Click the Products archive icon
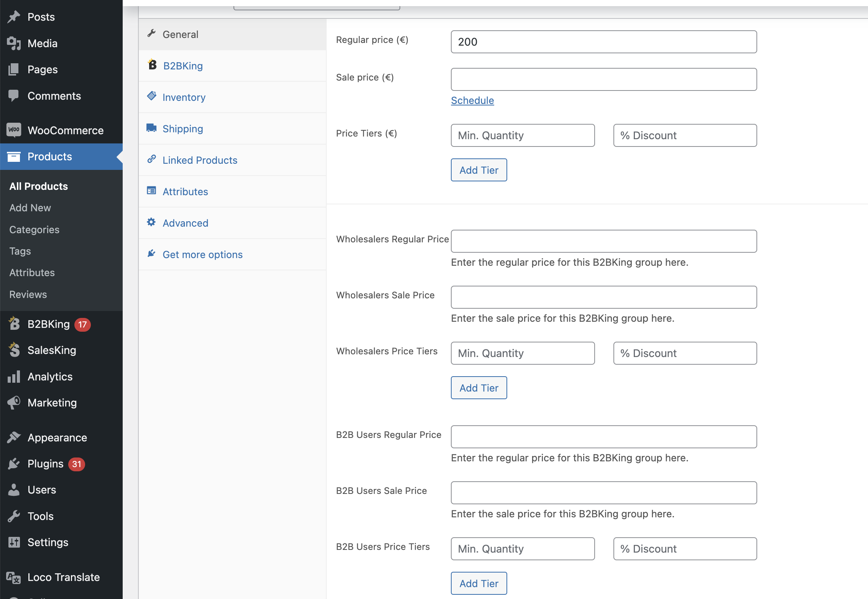This screenshot has width=868, height=599. pyautogui.click(x=14, y=156)
